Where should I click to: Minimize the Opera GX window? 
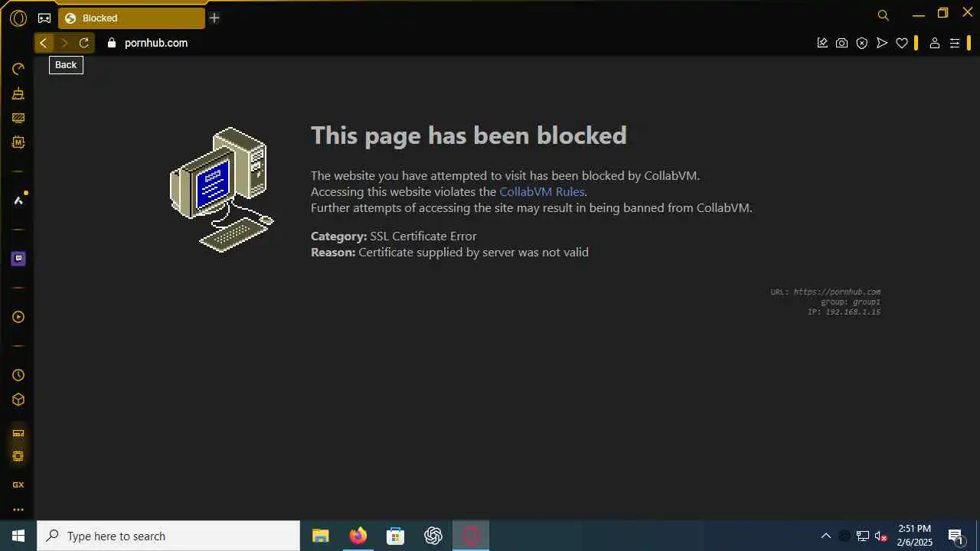coord(919,14)
